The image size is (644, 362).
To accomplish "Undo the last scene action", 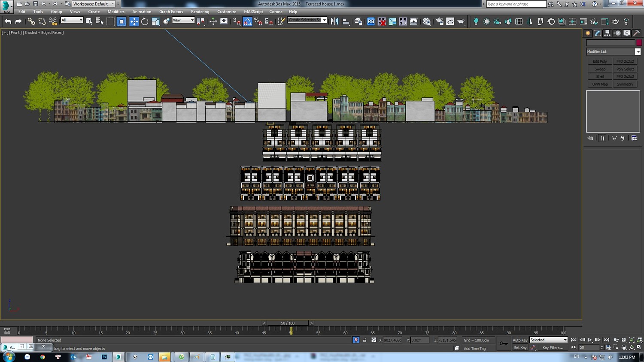I will coord(8,21).
